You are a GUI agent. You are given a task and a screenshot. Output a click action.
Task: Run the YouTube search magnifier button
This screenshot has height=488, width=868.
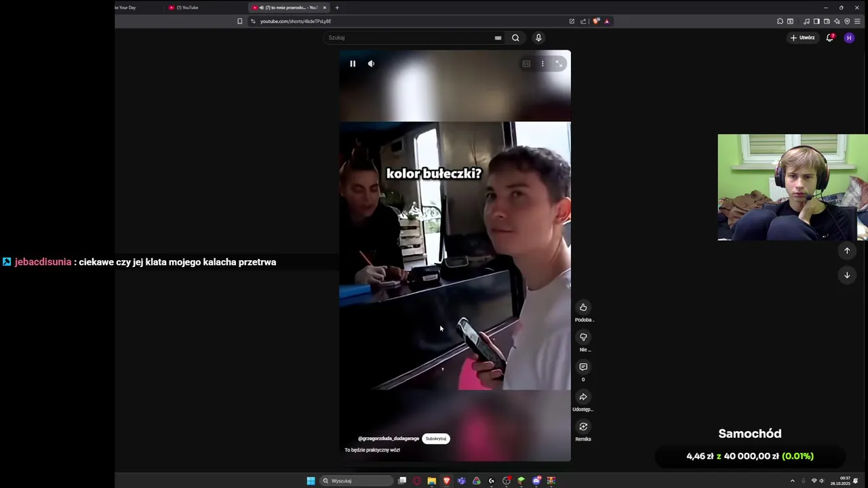[x=515, y=38]
